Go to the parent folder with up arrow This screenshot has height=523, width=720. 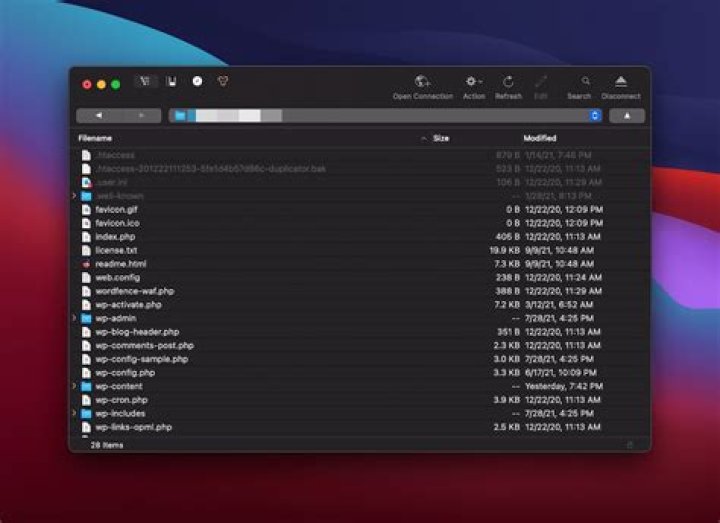coord(627,116)
